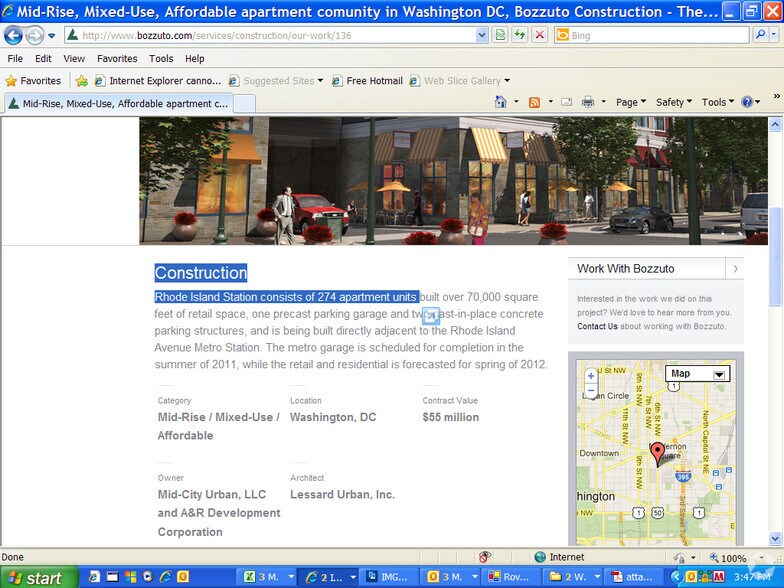The width and height of the screenshot is (784, 588).
Task: Click the Construction heading text
Action: (x=200, y=273)
